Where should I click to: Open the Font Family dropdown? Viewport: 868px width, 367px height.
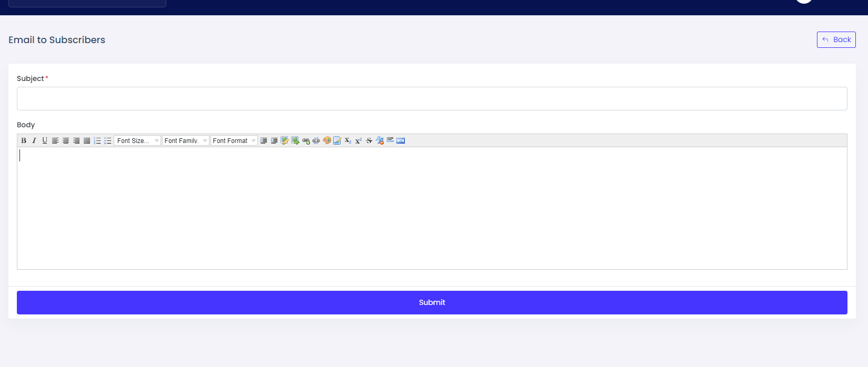pos(185,140)
